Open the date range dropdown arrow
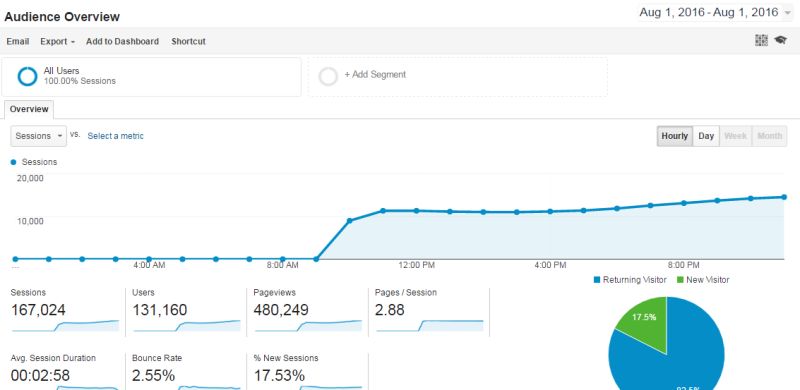 (x=789, y=13)
